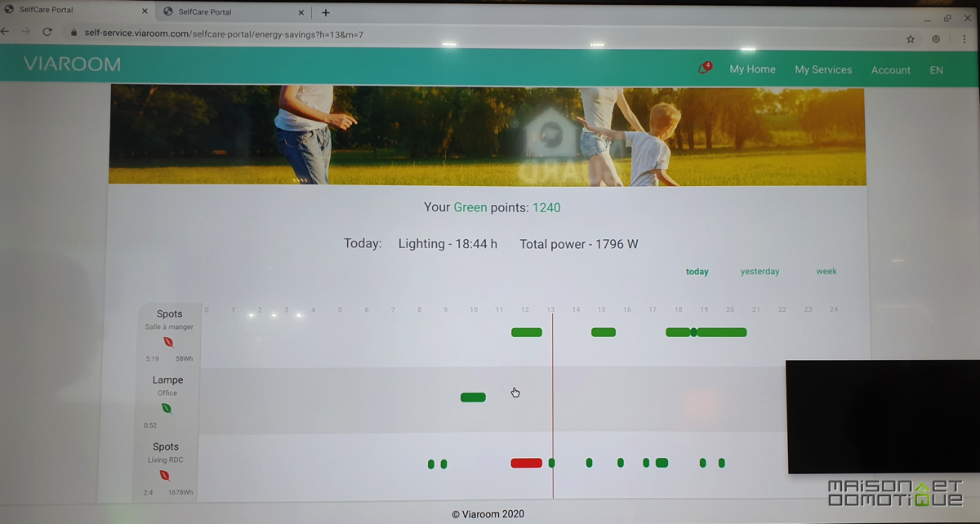The image size is (980, 524).
Task: Select the today view
Action: (697, 272)
